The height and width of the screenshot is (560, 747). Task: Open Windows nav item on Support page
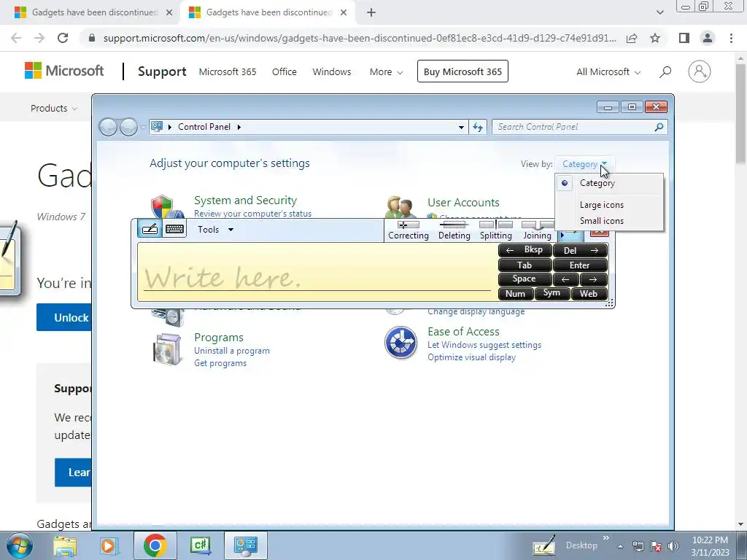tap(332, 71)
